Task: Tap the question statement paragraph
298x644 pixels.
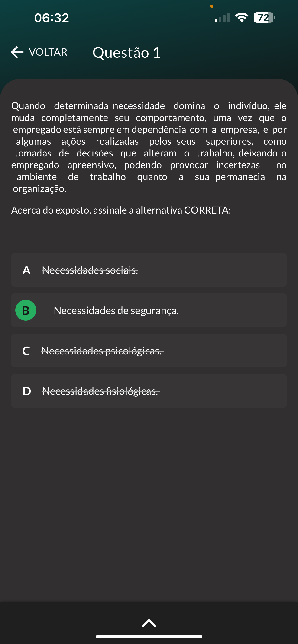Action: [x=149, y=147]
